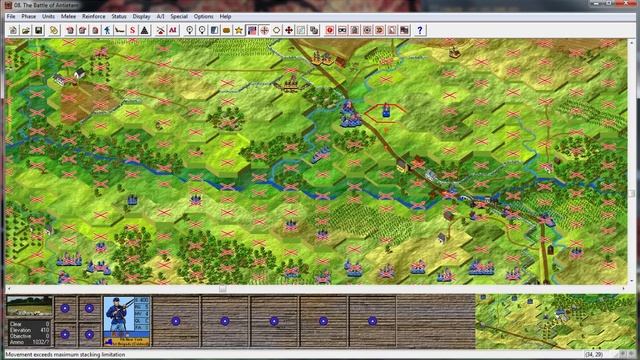Click the open folder toolbar icon
The image size is (640, 360).
[26, 30]
